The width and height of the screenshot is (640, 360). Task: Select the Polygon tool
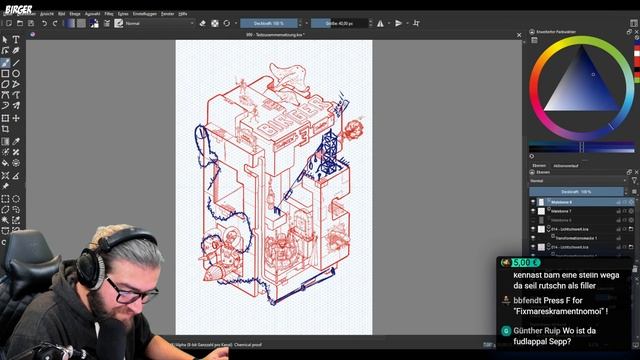[x=5, y=84]
